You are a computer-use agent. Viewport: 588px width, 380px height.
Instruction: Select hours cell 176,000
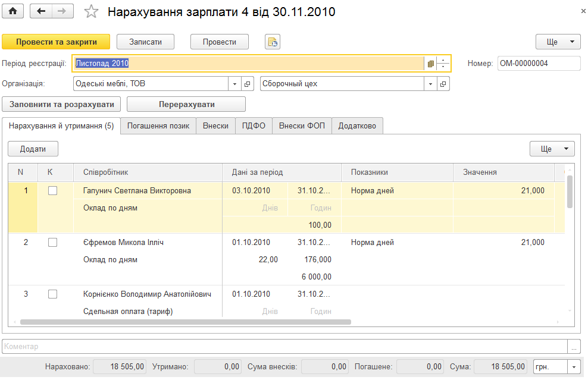[314, 260]
